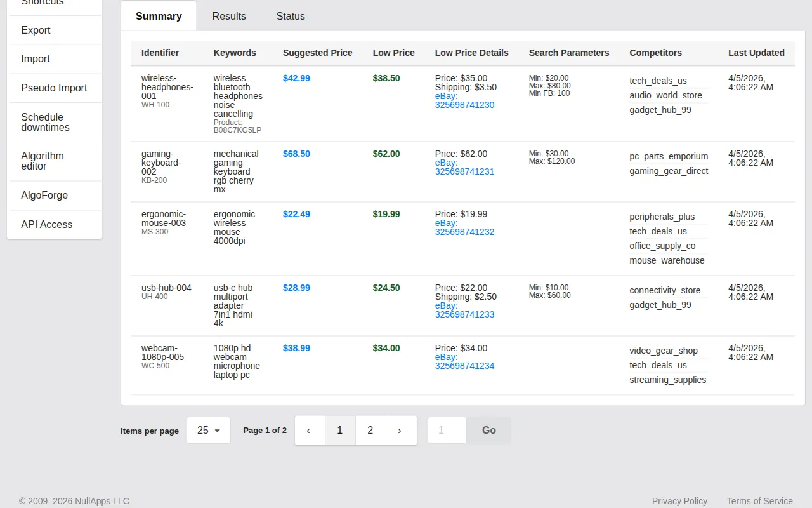Open Export in the sidebar
Viewport: 812px width, 508px height.
pyautogui.click(x=36, y=30)
